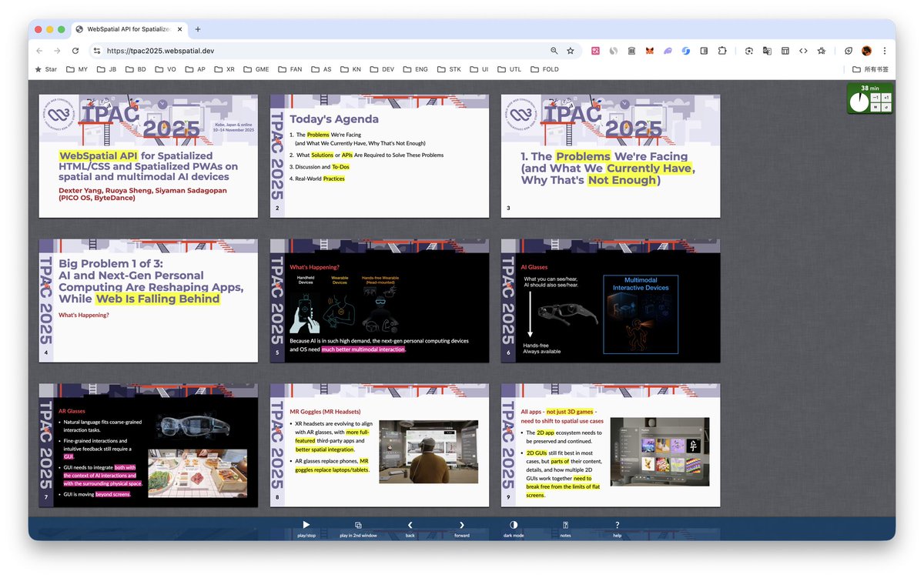The height and width of the screenshot is (578, 924).
Task: Open the translate extension icon
Action: 767,51
